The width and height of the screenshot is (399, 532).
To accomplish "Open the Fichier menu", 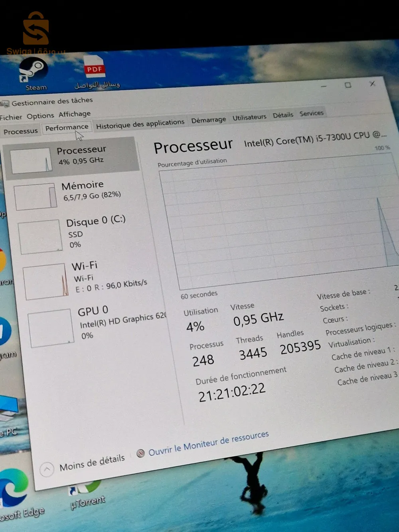I will (x=11, y=117).
